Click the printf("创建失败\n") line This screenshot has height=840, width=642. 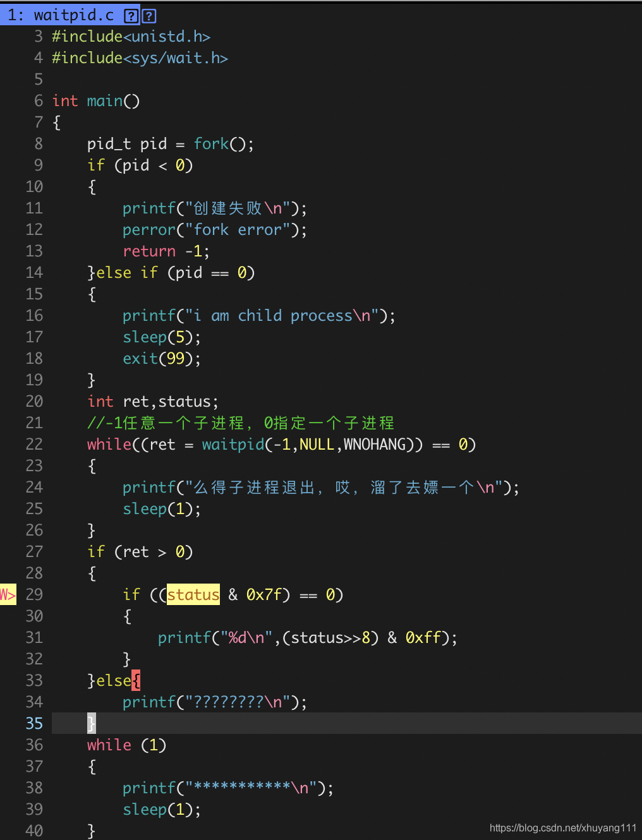(215, 208)
